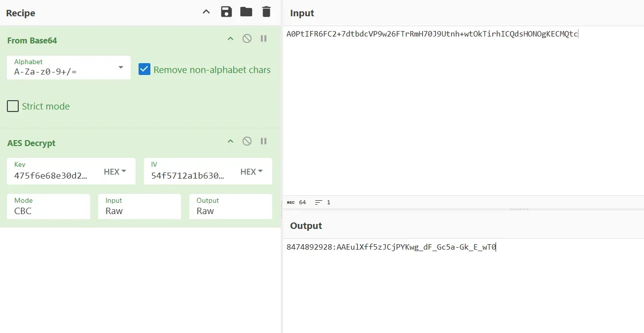The image size is (644, 333).
Task: Save the current recipe
Action: (x=226, y=12)
